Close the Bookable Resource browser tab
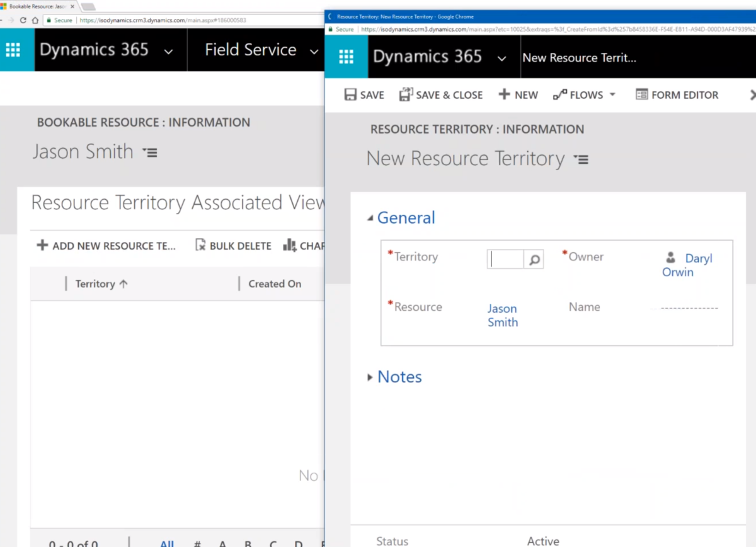The image size is (756, 547). 71,6
